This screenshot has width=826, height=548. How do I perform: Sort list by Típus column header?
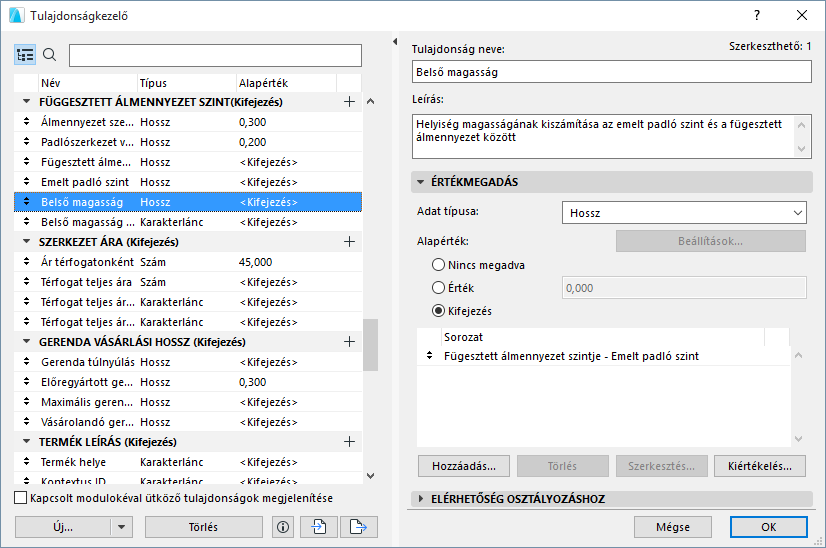point(186,83)
